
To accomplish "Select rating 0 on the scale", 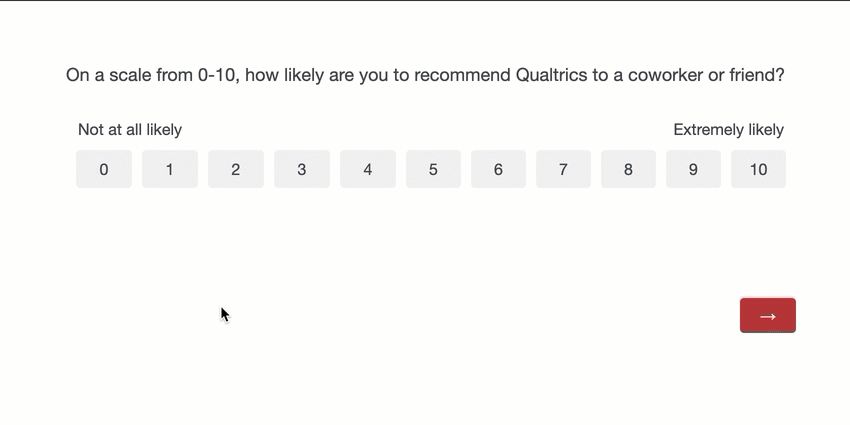I will point(104,169).
